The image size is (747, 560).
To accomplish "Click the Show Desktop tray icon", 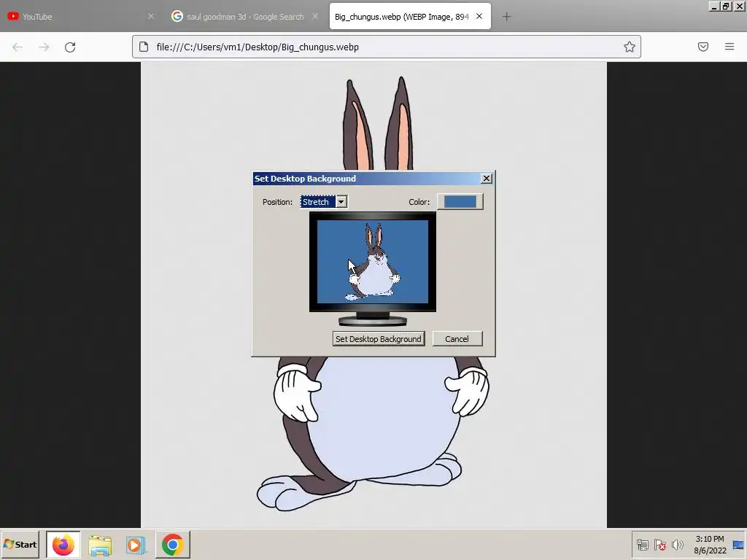I will click(738, 545).
